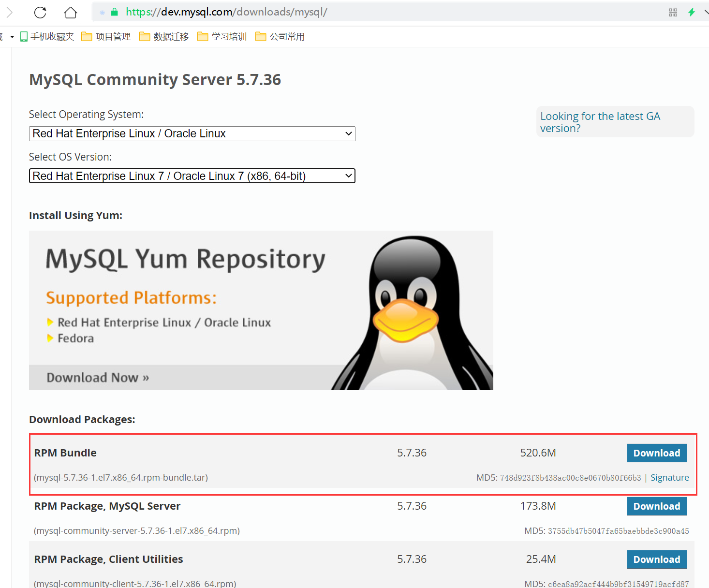This screenshot has width=709, height=588.
Task: Follow the 'Looking for the latest GA version?' link
Action: (x=600, y=122)
